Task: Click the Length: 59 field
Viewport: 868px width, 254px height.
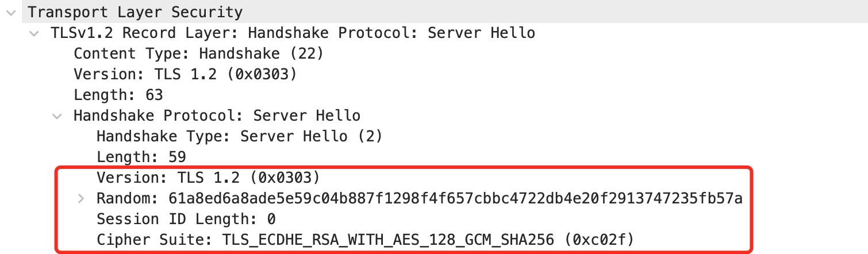Action: tap(141, 157)
